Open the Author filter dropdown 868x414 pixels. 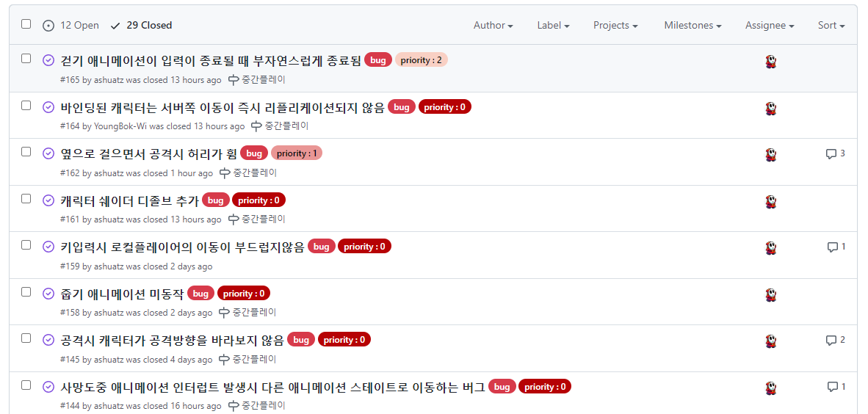[x=493, y=26]
